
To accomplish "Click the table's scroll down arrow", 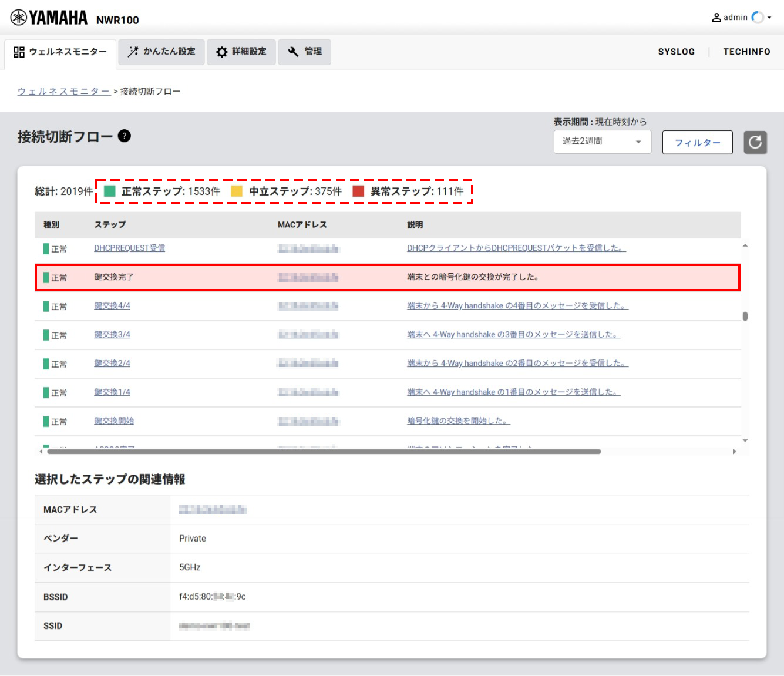I will pos(745,440).
